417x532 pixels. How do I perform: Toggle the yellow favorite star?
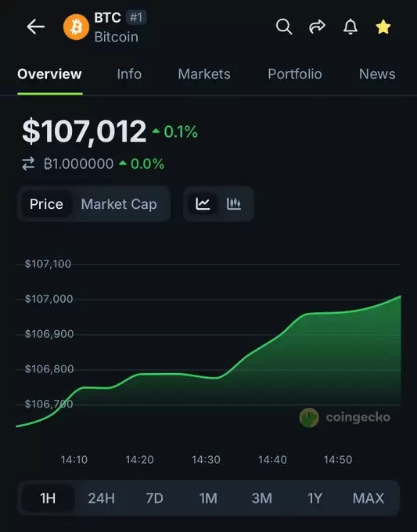click(383, 27)
